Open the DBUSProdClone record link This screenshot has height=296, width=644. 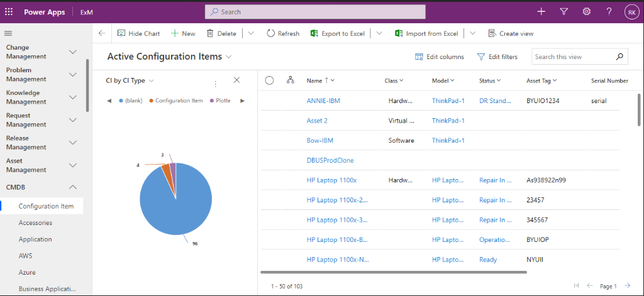click(x=330, y=160)
